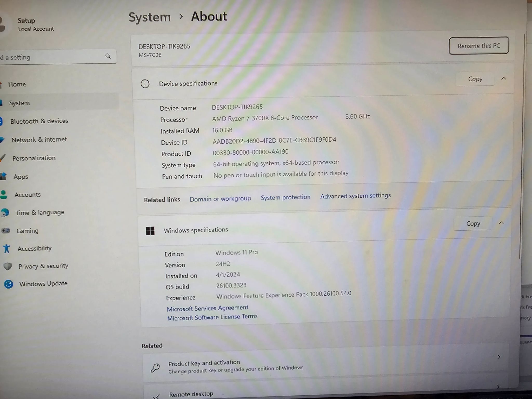Screen dimensions: 532x399
Task: Open Advanced system settings link
Action: pyautogui.click(x=355, y=196)
